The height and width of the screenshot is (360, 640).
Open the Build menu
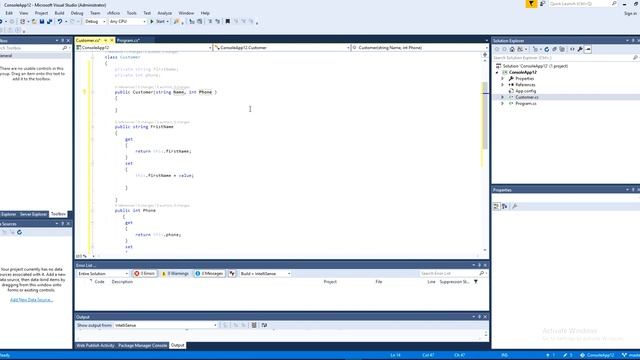point(59,13)
